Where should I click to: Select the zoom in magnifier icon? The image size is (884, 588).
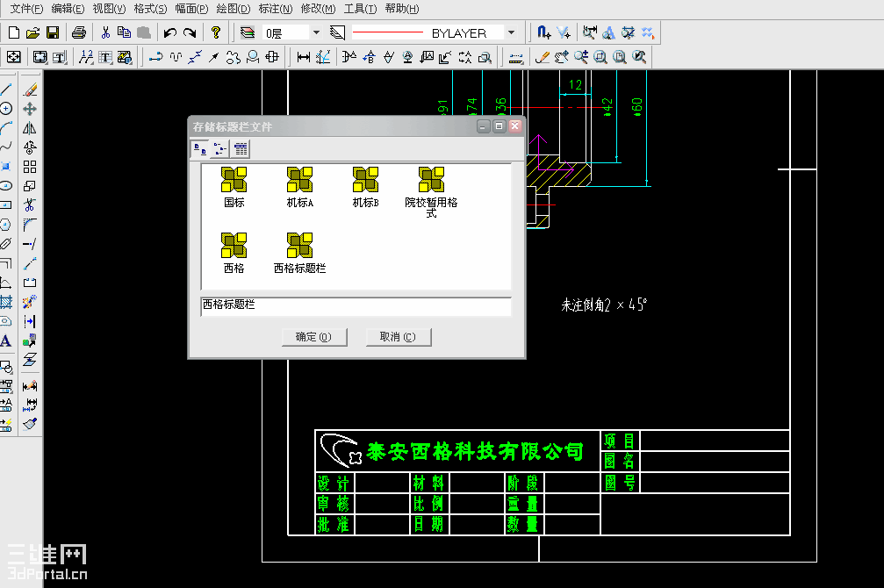point(580,57)
